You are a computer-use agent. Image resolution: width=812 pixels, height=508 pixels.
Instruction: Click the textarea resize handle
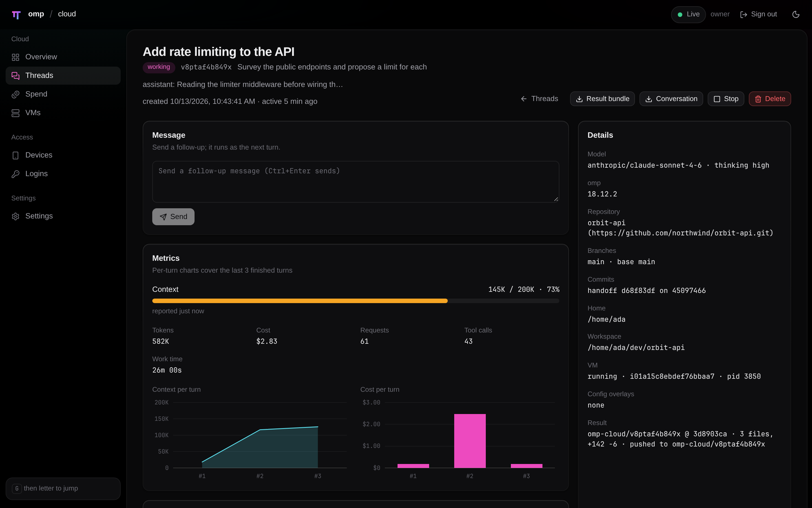(556, 199)
